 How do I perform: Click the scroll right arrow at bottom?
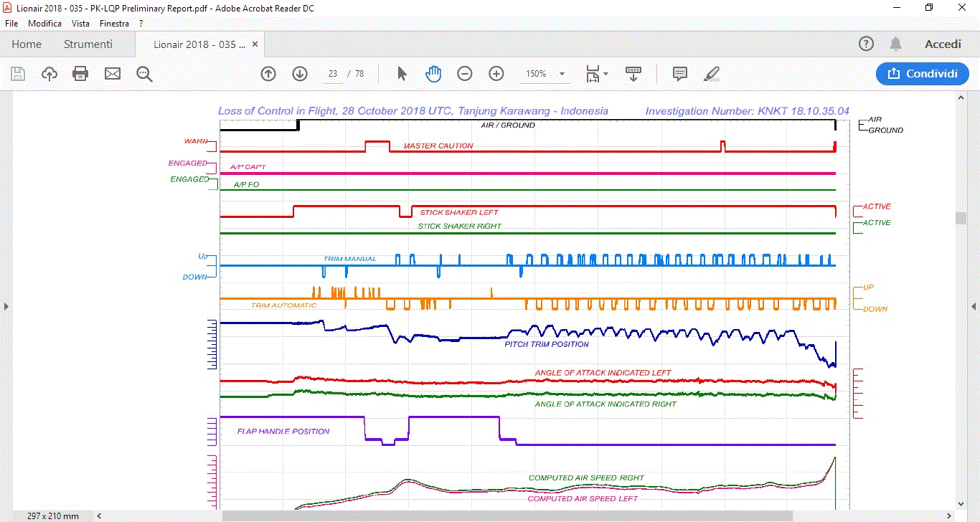(x=949, y=516)
